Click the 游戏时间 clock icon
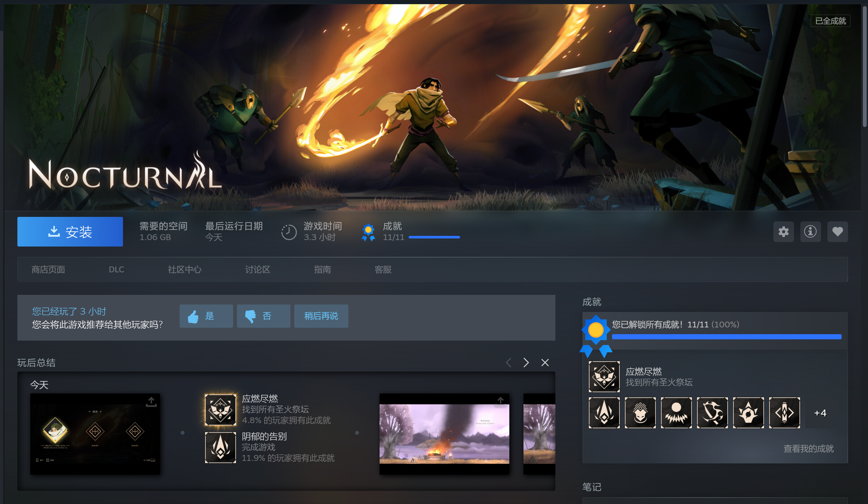The image size is (868, 504). click(289, 232)
